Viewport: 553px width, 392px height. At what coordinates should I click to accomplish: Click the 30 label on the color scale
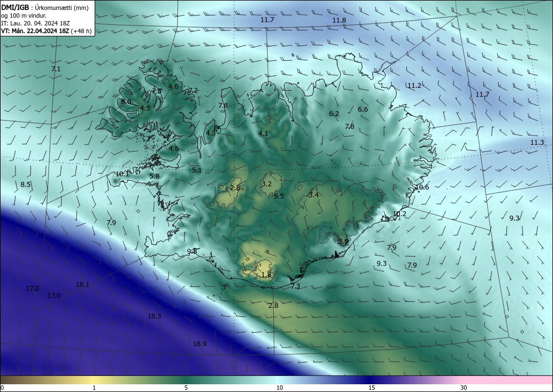[464, 388]
